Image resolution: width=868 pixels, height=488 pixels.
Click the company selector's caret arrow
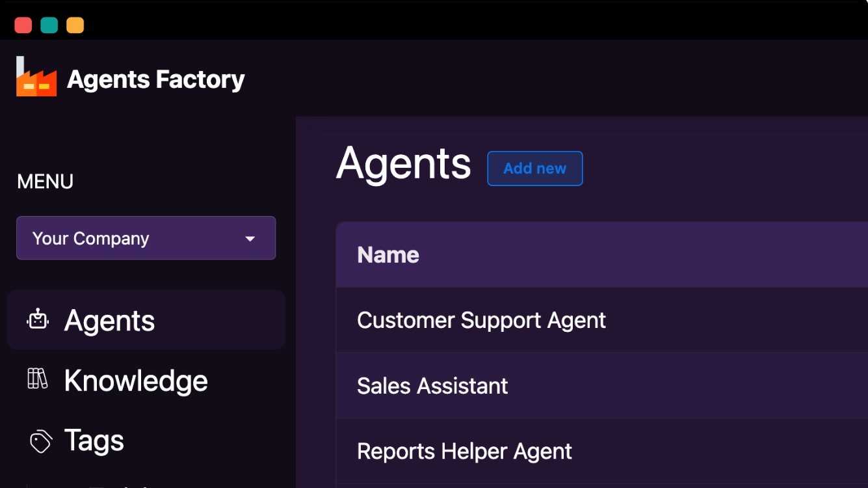250,239
